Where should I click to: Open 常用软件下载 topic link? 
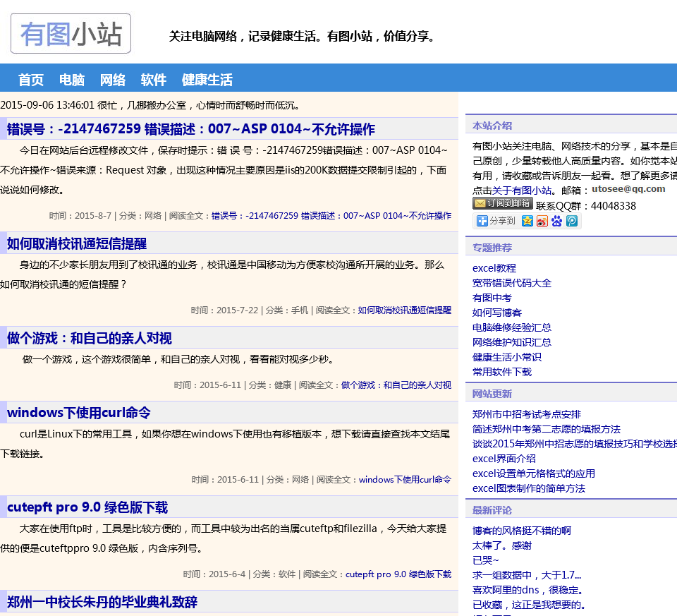click(x=502, y=372)
